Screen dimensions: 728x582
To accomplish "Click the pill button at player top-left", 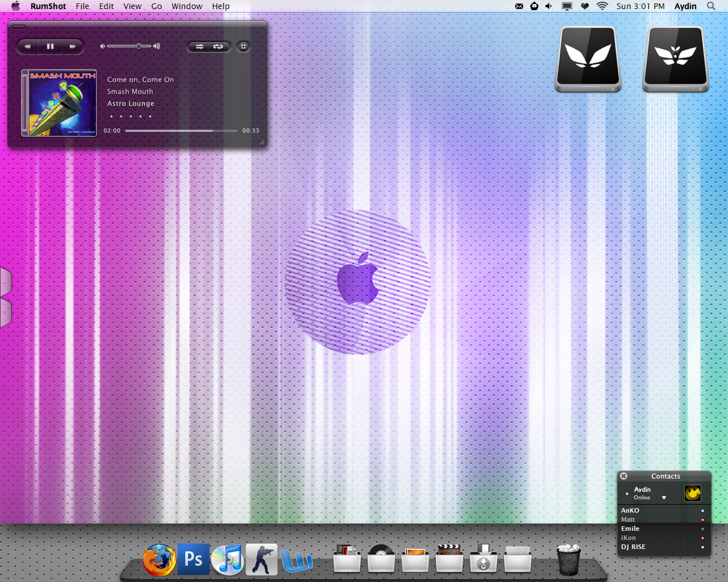I will pyautogui.click(x=19, y=27).
